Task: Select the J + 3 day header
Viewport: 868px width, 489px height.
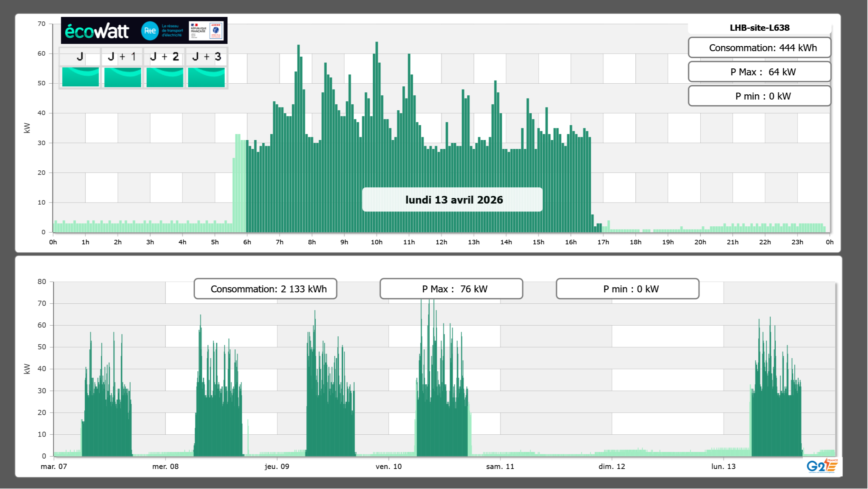Action: 206,57
